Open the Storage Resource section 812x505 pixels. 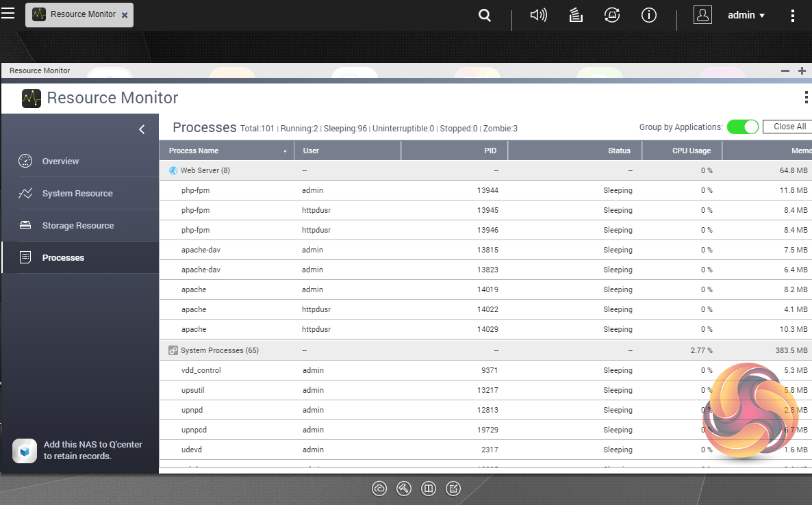tap(77, 226)
